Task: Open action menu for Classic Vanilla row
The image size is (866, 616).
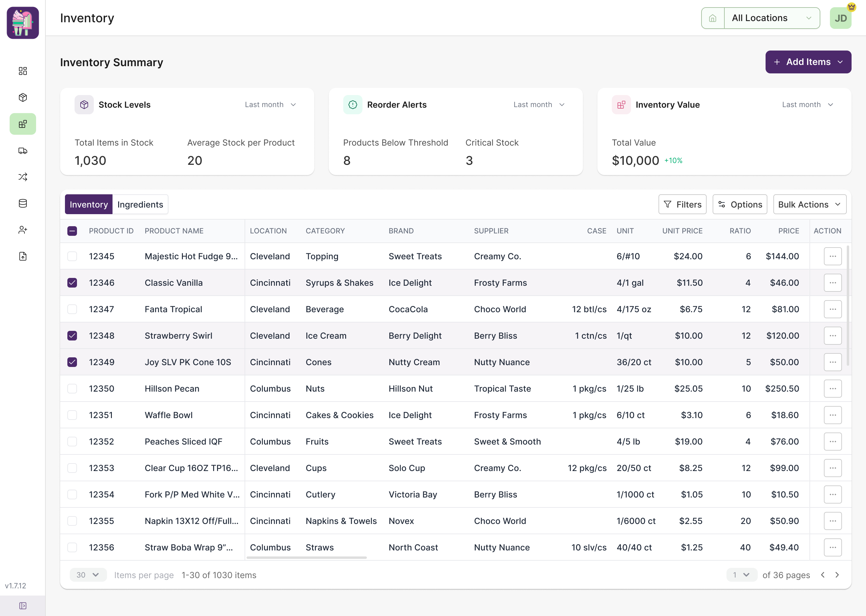Action: click(x=833, y=283)
